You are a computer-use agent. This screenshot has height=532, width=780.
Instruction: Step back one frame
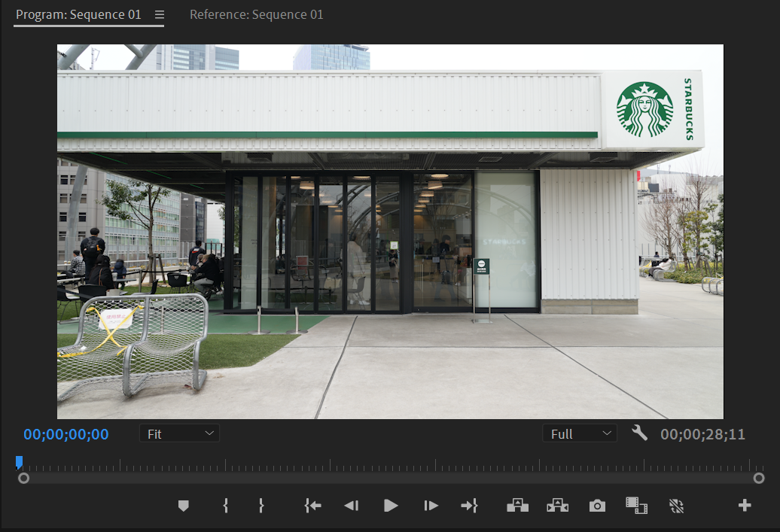pos(351,506)
